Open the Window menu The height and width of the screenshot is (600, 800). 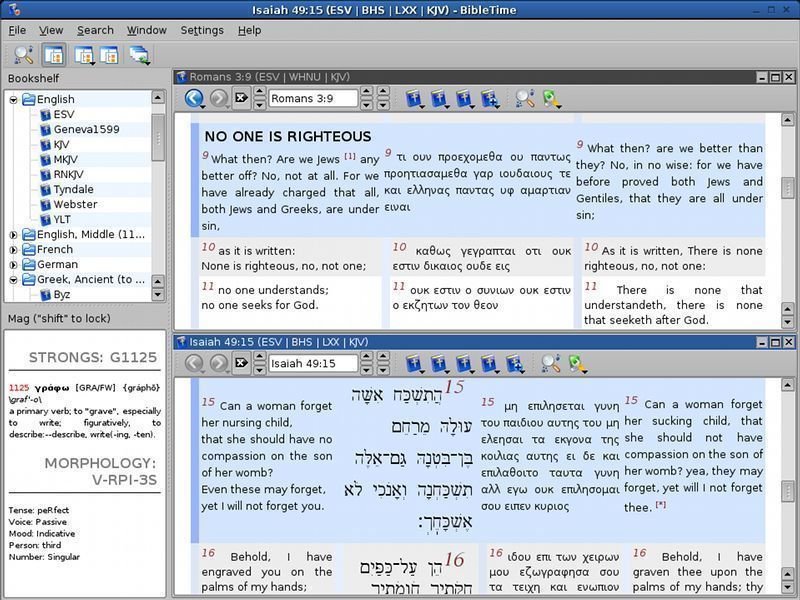149,30
